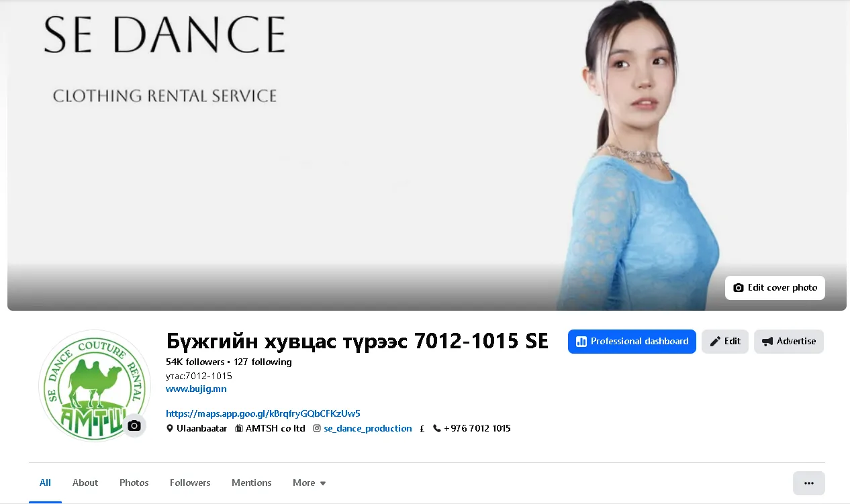This screenshot has height=504, width=850.
Task: Click the price range £ icon
Action: click(422, 429)
